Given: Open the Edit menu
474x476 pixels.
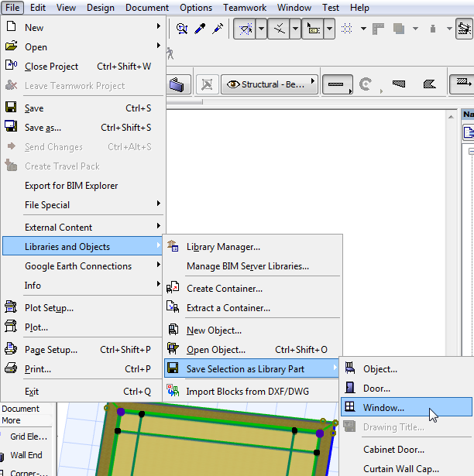Looking at the screenshot, I should coord(38,7).
